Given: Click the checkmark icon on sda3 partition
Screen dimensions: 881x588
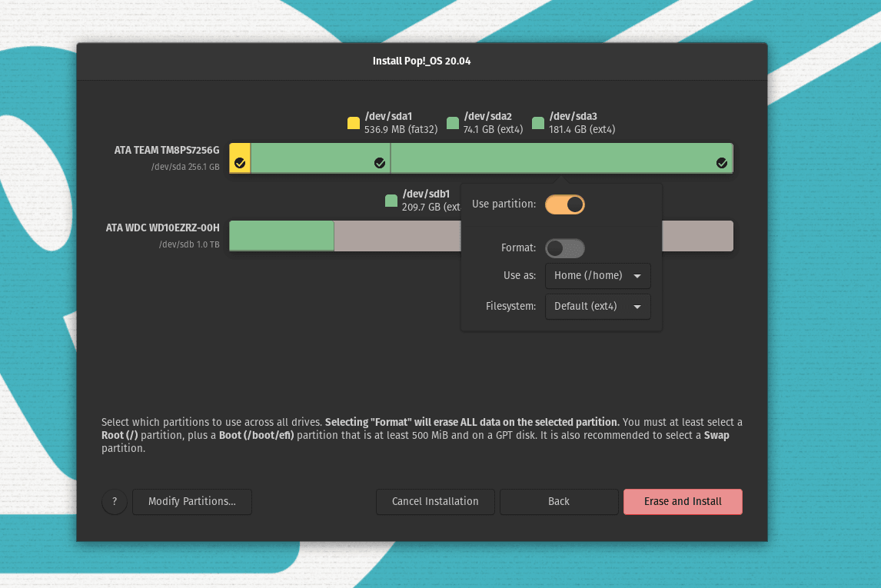Looking at the screenshot, I should (721, 163).
